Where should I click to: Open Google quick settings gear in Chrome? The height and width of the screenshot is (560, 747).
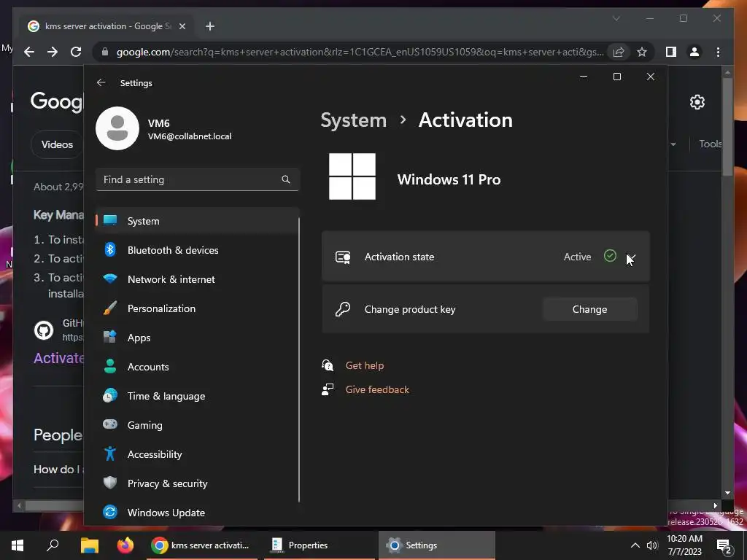click(697, 102)
